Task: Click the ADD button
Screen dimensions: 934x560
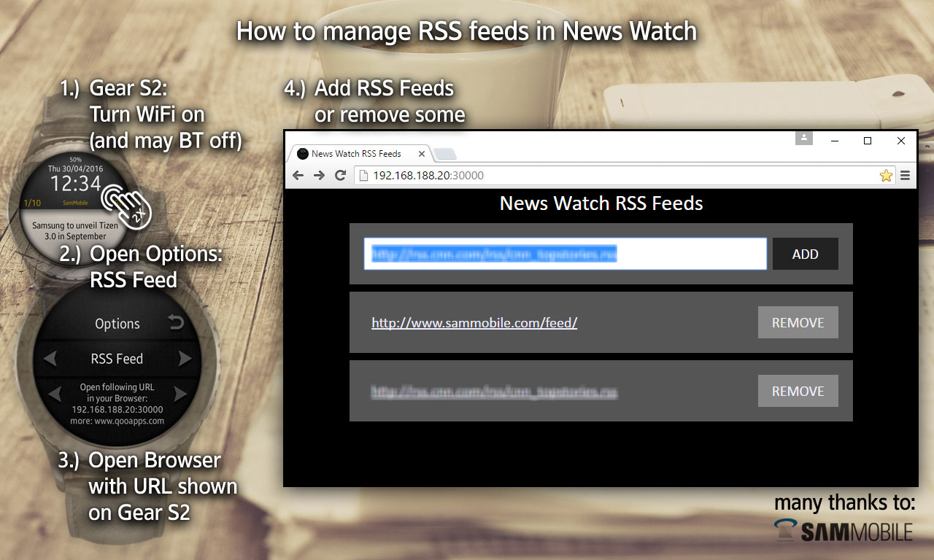Action: pos(805,254)
